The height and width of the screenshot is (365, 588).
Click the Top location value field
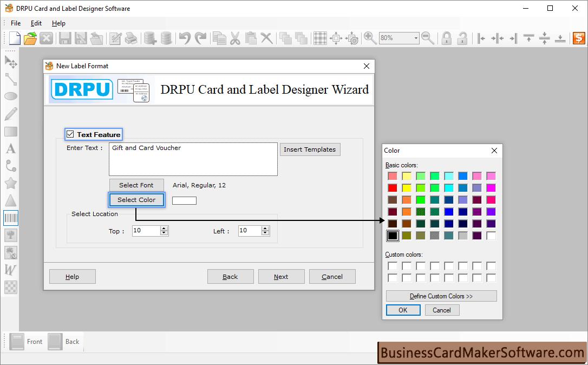click(x=146, y=231)
